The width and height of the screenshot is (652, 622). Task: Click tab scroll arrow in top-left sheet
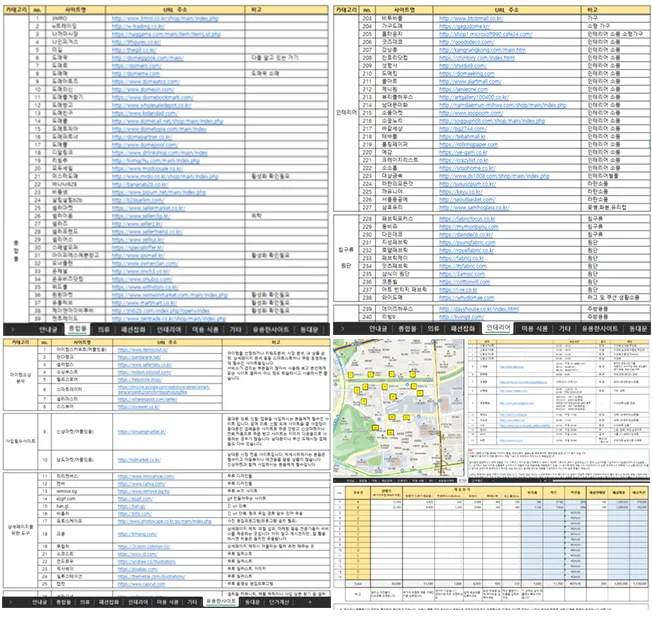[x=10, y=327]
